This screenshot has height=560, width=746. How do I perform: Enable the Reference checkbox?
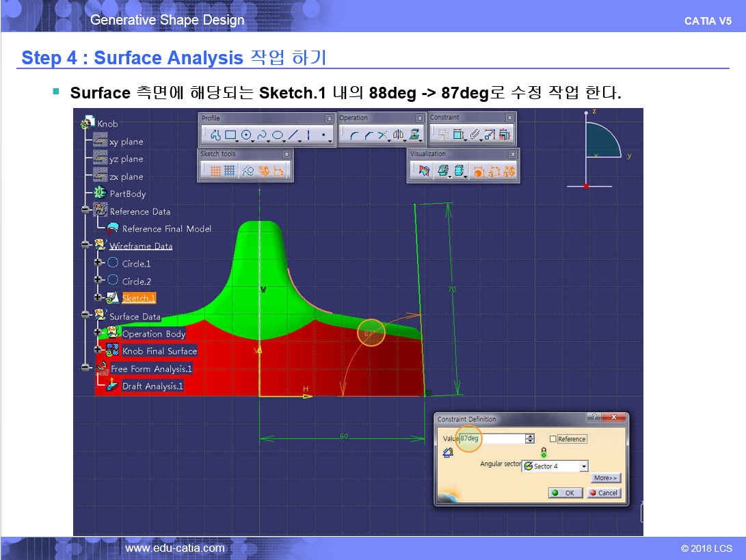[x=553, y=439]
